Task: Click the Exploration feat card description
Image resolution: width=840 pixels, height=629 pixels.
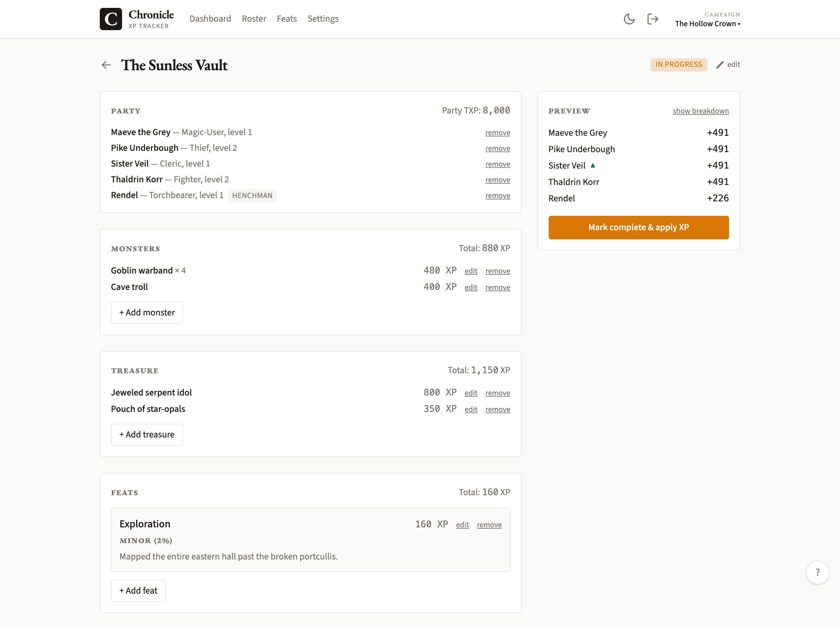Action: click(x=229, y=557)
